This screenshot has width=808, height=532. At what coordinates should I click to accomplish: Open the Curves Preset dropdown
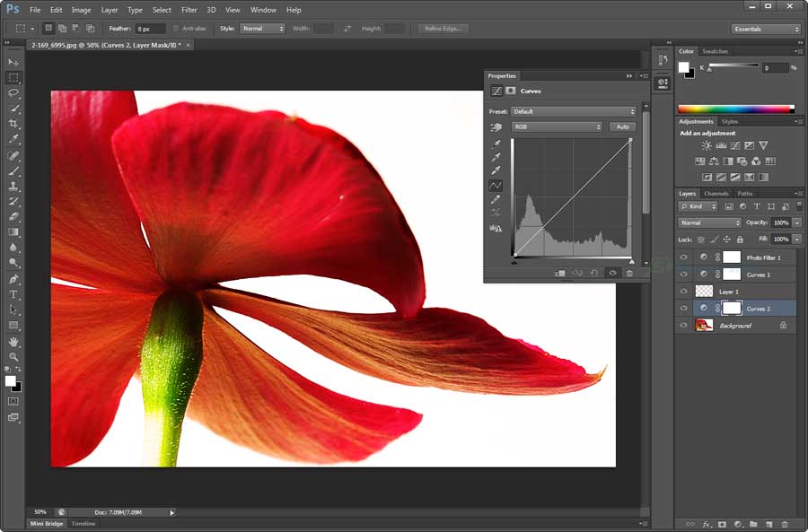pos(575,111)
